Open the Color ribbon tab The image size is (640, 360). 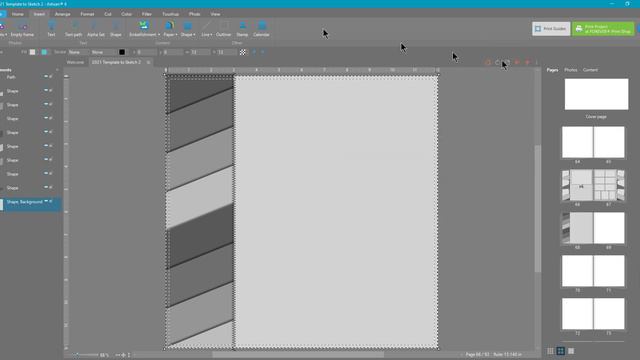pos(126,14)
